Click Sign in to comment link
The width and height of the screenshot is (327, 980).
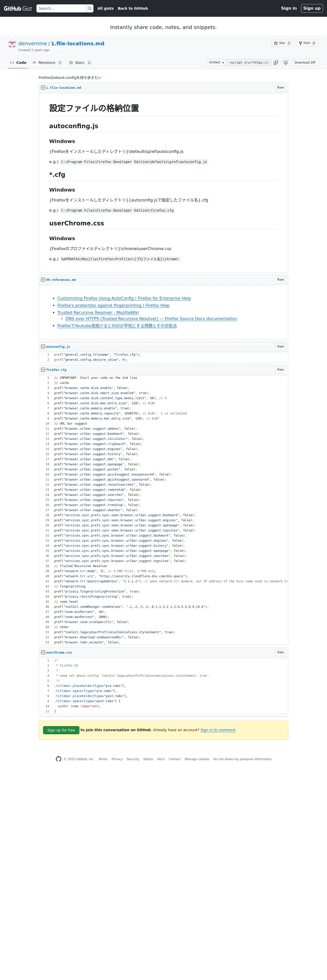(218, 730)
